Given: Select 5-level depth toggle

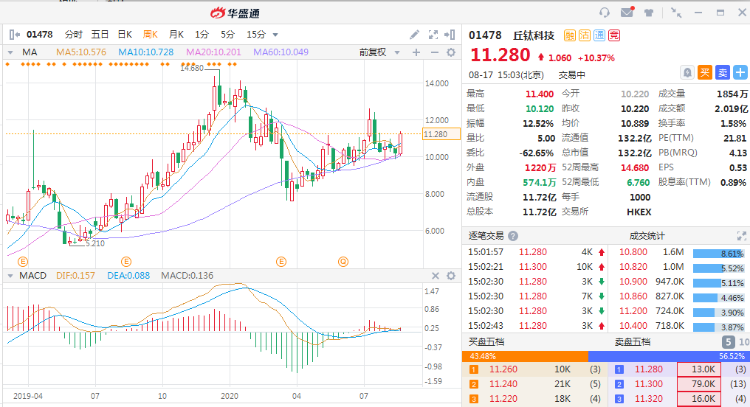Looking at the screenshot, I should (x=728, y=342).
